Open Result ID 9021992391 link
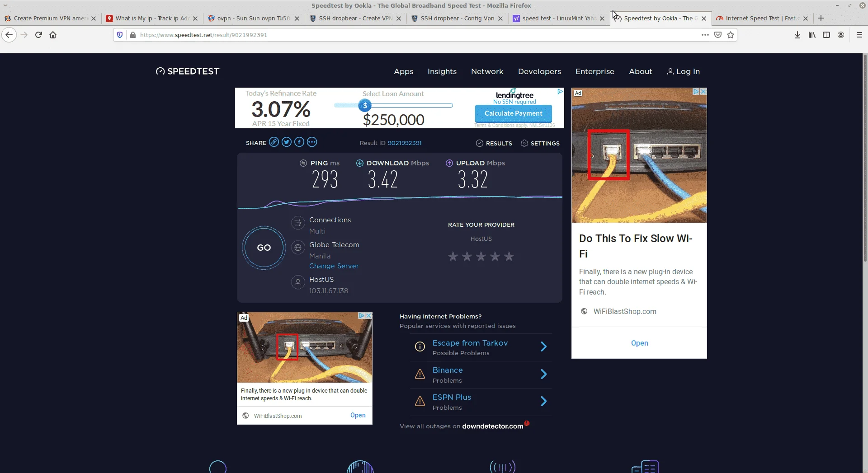 pyautogui.click(x=405, y=143)
